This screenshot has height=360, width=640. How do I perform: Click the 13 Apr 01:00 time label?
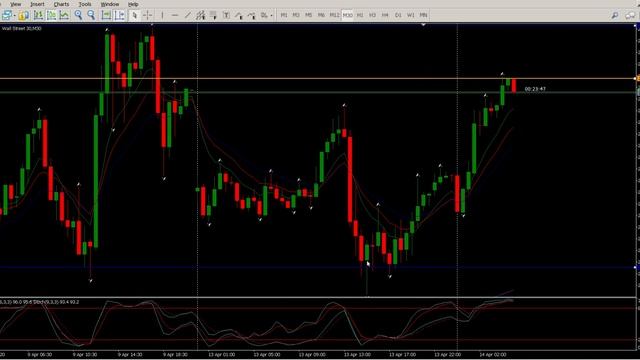tap(222, 355)
